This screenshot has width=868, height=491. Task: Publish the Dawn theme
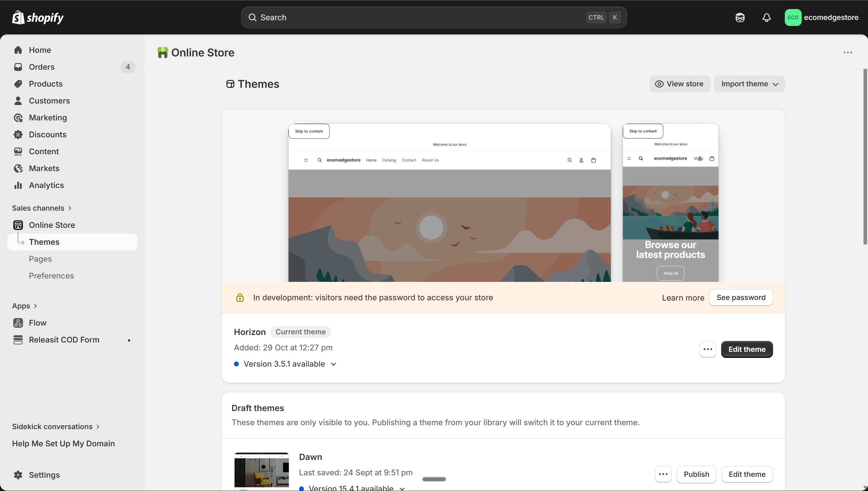pos(696,474)
